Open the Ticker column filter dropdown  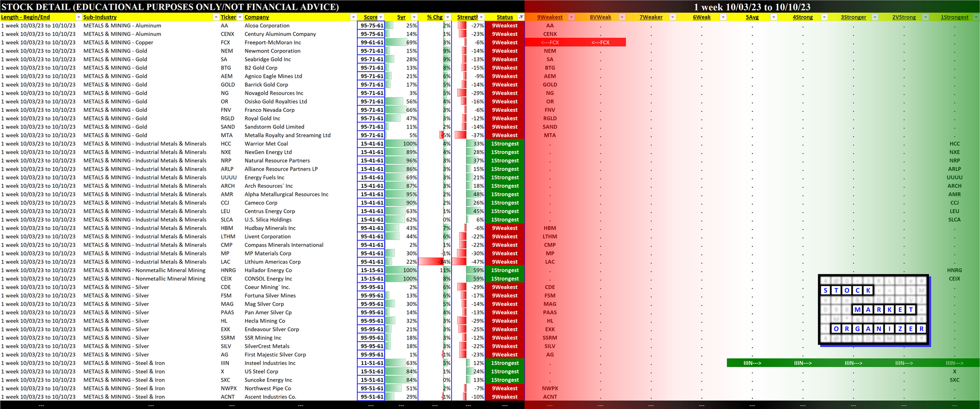click(240, 17)
